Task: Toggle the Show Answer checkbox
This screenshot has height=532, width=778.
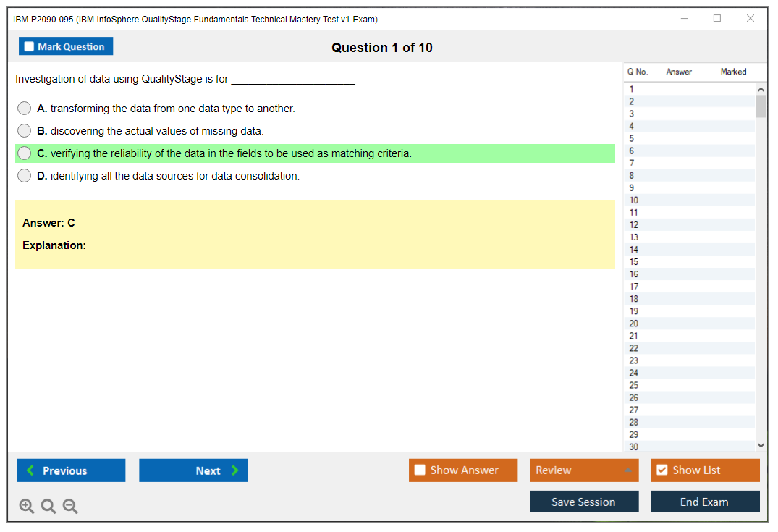Action: [x=420, y=470]
